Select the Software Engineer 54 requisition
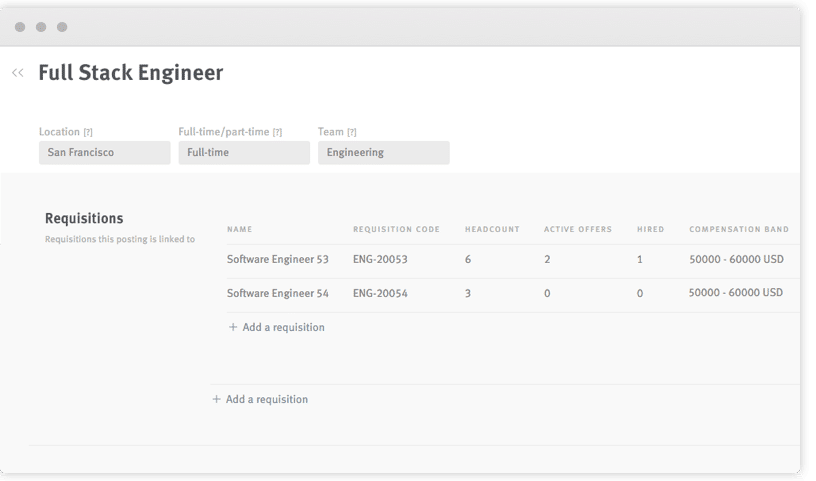 [x=278, y=293]
